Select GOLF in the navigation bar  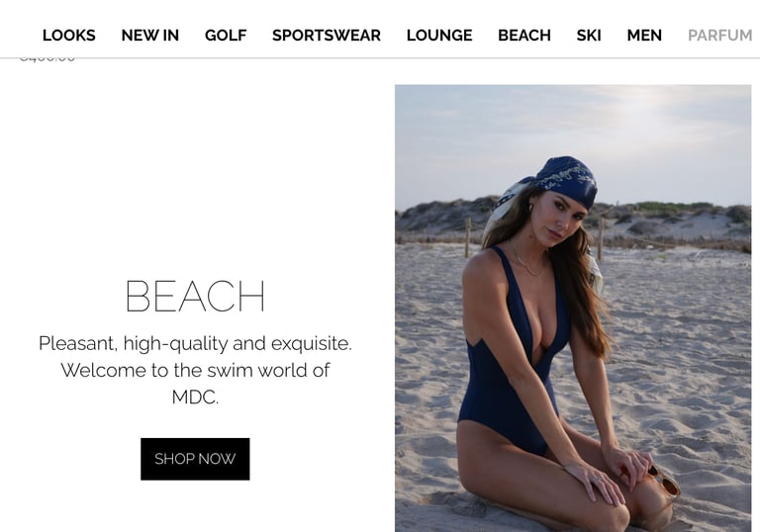tap(226, 36)
